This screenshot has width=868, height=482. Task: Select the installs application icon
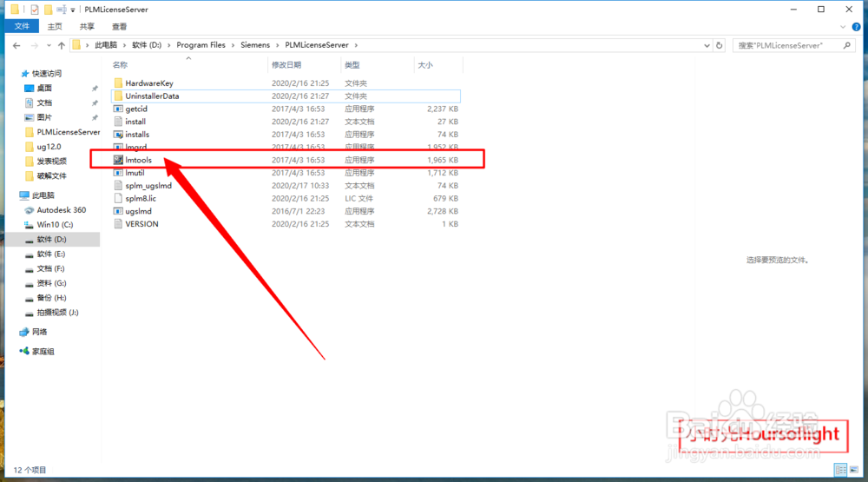118,134
